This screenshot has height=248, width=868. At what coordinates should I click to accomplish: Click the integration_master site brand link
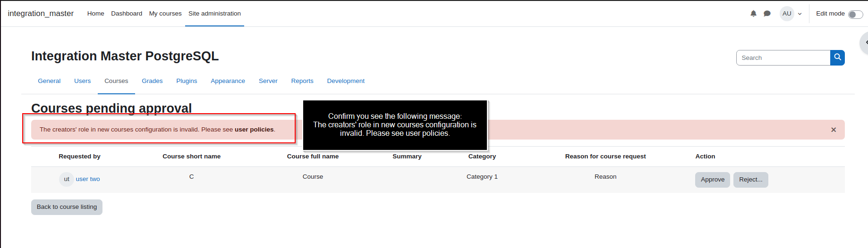41,14
